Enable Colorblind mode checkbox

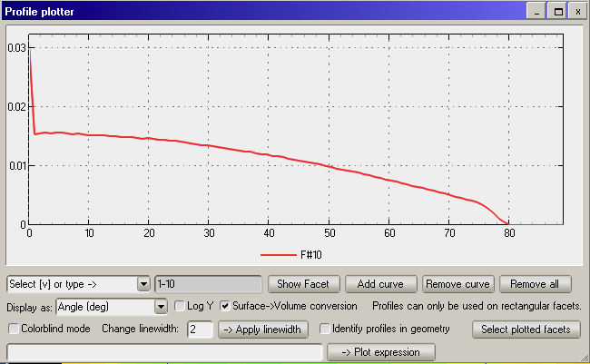pyautogui.click(x=13, y=329)
